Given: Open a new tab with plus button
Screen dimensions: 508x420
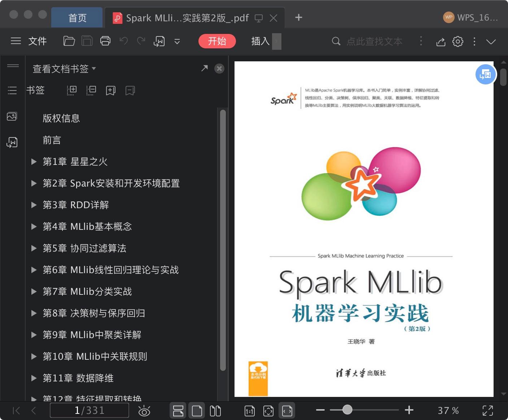Looking at the screenshot, I should [x=299, y=17].
